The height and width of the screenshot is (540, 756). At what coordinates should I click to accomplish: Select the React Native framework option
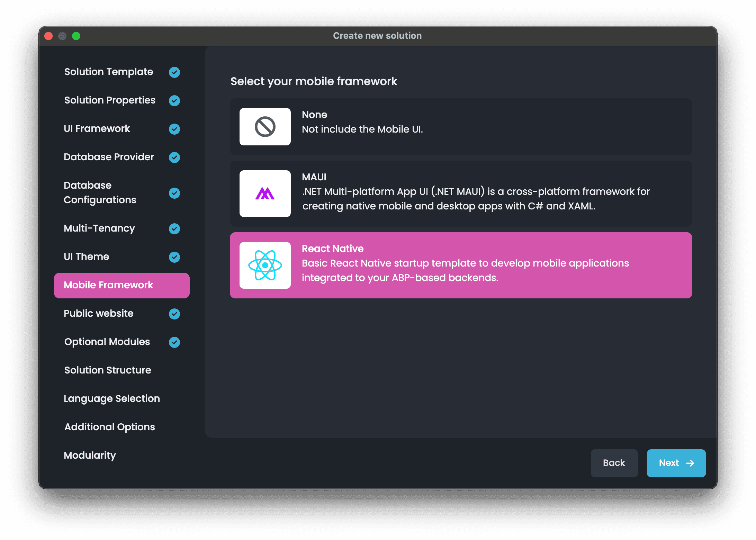point(460,265)
